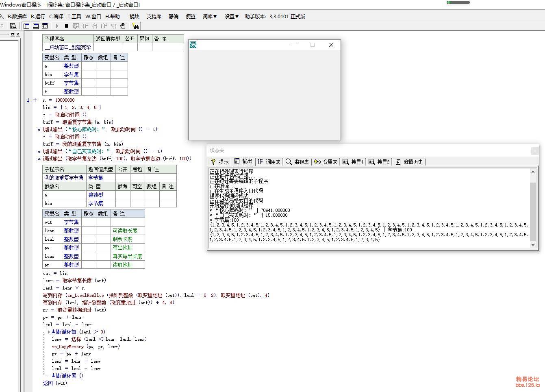Click the 便签 helper button
Image resolution: width=545 pixels, height=392 pixels.
(x=191, y=17)
